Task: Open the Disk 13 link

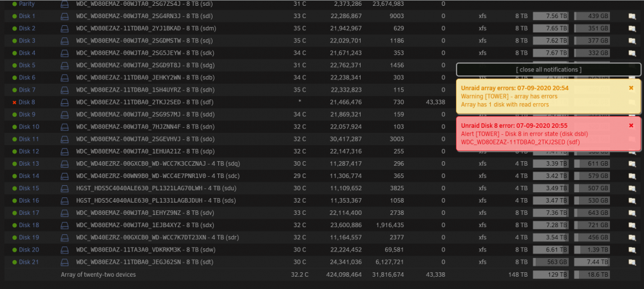Action: click(29, 164)
